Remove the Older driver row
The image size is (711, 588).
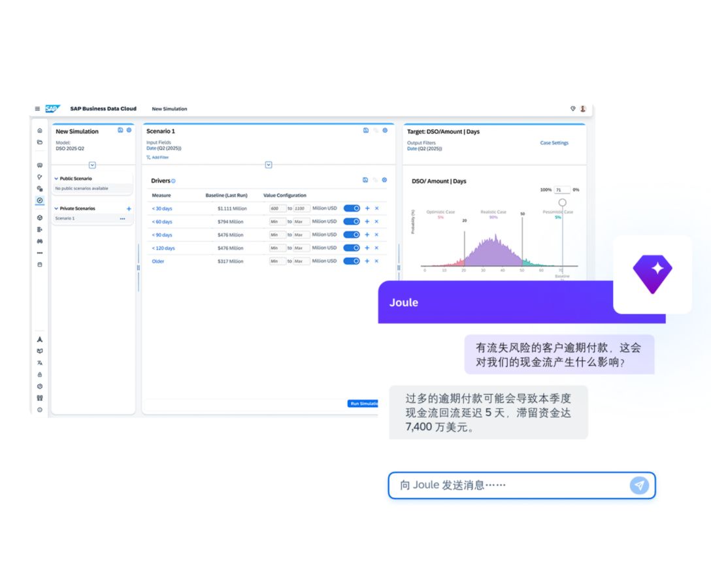pyautogui.click(x=376, y=261)
